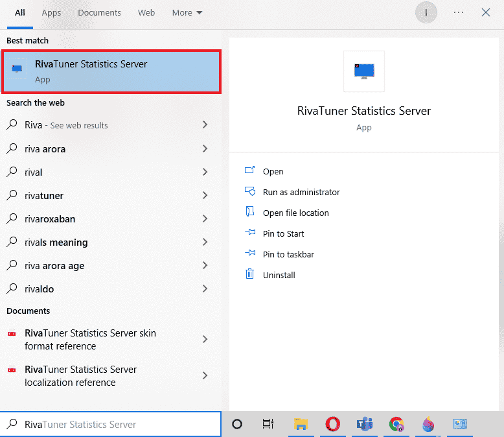The height and width of the screenshot is (437, 504).
Task: Launch Opera browser from the taskbar
Action: pos(333,424)
